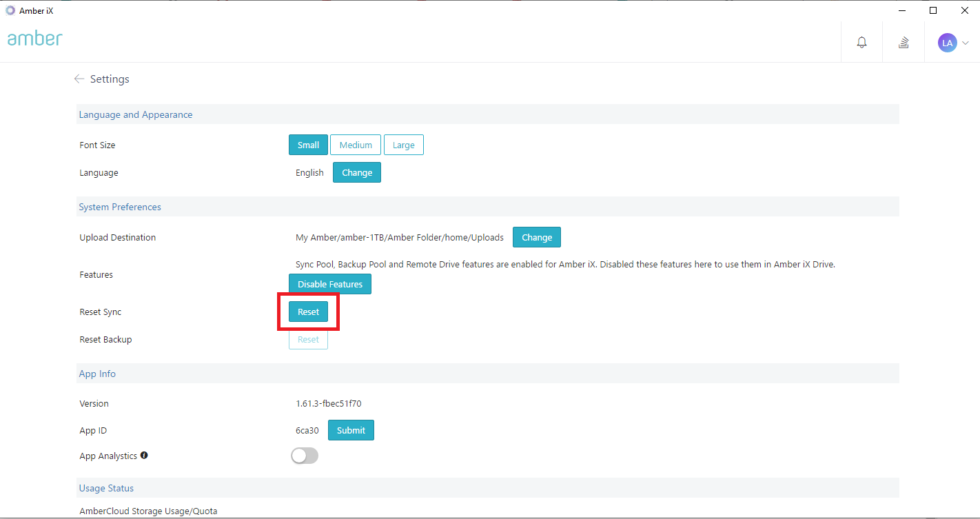
Task: Open the transfer queue stack icon
Action: (904, 42)
